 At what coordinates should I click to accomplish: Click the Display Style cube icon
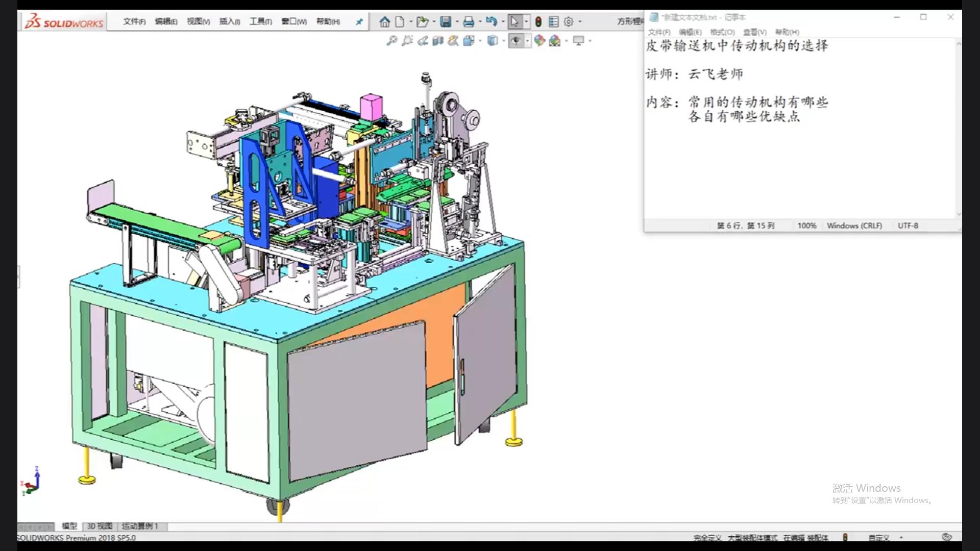pos(492,40)
